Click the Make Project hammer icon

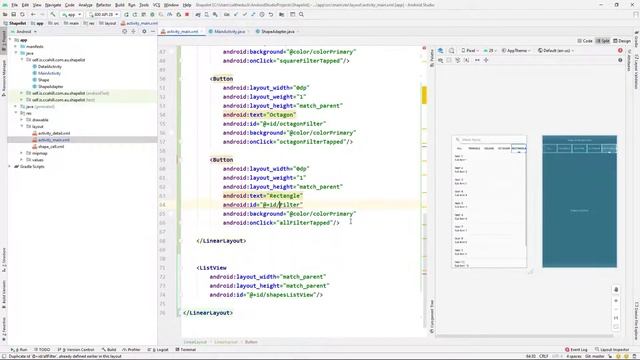pyautogui.click(x=53, y=14)
